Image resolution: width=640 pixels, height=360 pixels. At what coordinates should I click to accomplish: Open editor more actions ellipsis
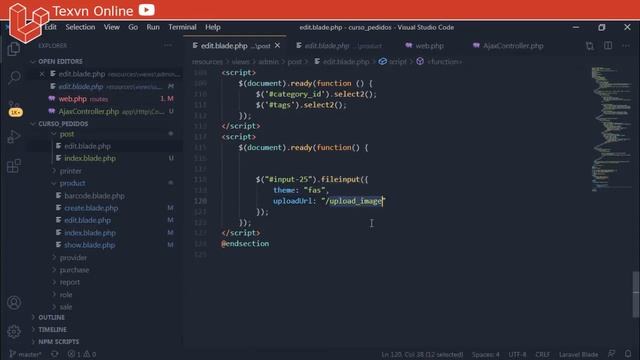coord(626,46)
